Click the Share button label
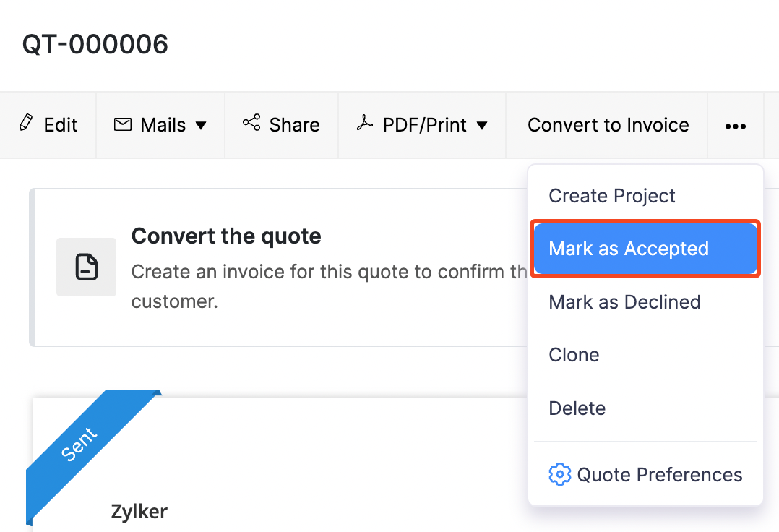 click(294, 125)
